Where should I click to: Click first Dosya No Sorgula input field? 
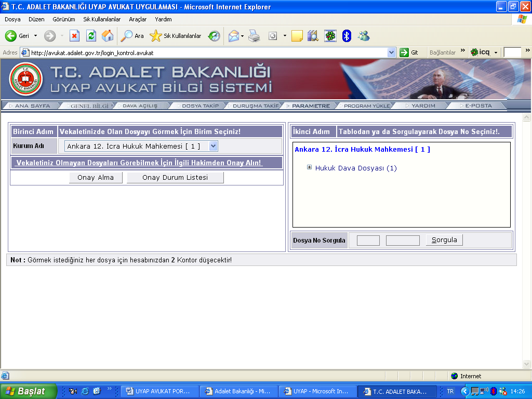(x=368, y=240)
